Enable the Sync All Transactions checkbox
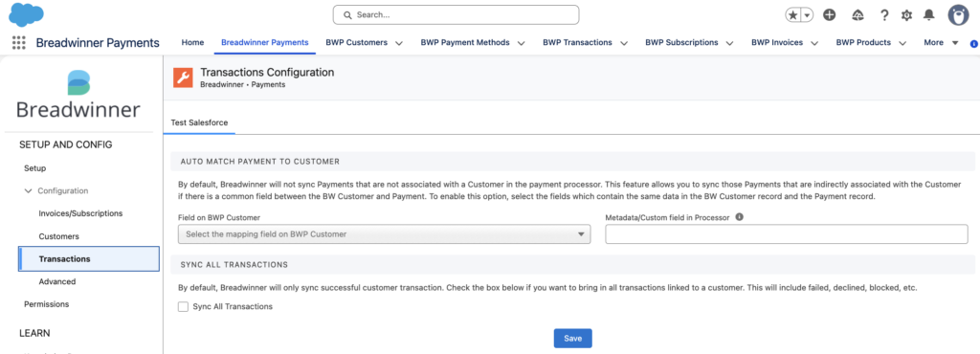The height and width of the screenshot is (354, 980). (183, 306)
